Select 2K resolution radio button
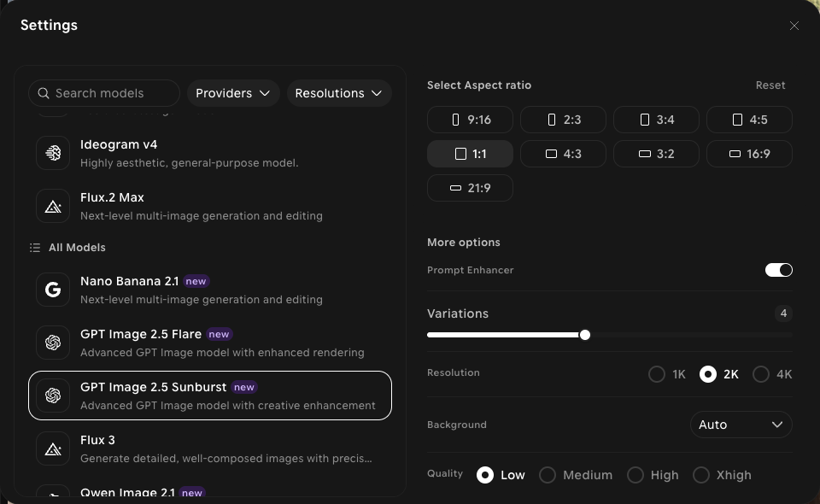The image size is (820, 504). click(707, 374)
